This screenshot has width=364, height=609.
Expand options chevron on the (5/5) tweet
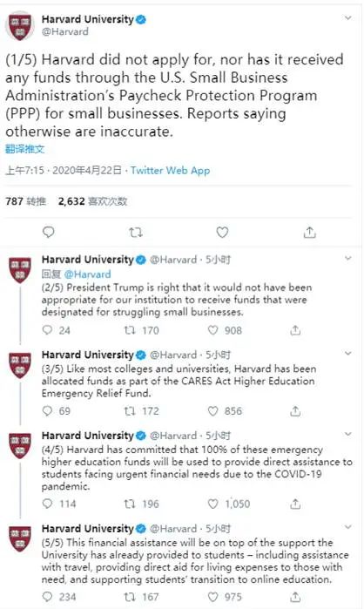[x=348, y=527]
